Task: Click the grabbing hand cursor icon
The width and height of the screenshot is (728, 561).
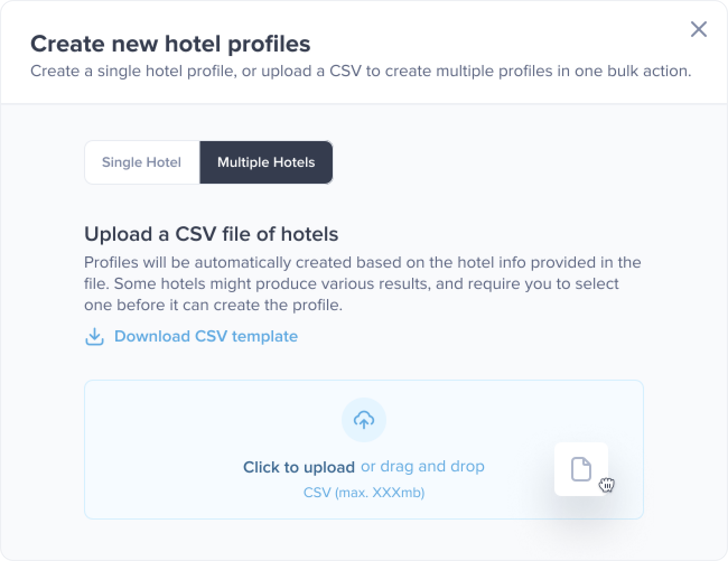Action: tap(606, 485)
